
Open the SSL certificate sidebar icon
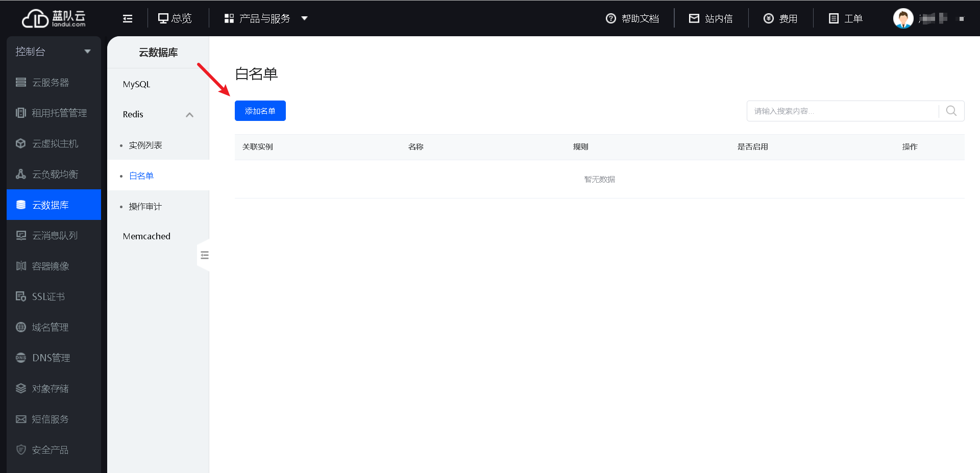click(21, 296)
